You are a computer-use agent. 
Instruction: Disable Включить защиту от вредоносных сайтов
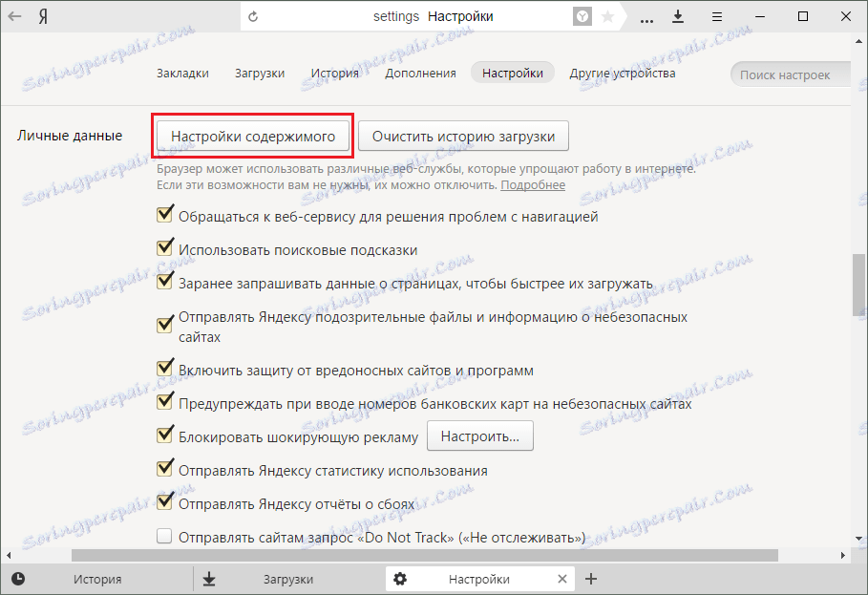pyautogui.click(x=164, y=368)
